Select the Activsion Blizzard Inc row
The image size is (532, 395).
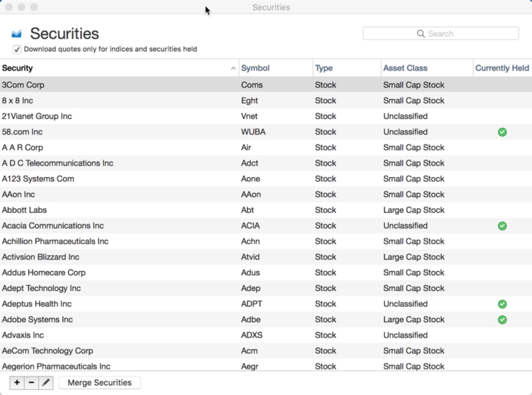coord(41,257)
